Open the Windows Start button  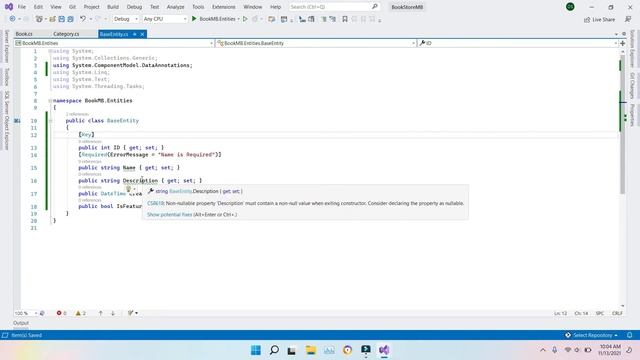pos(256,350)
